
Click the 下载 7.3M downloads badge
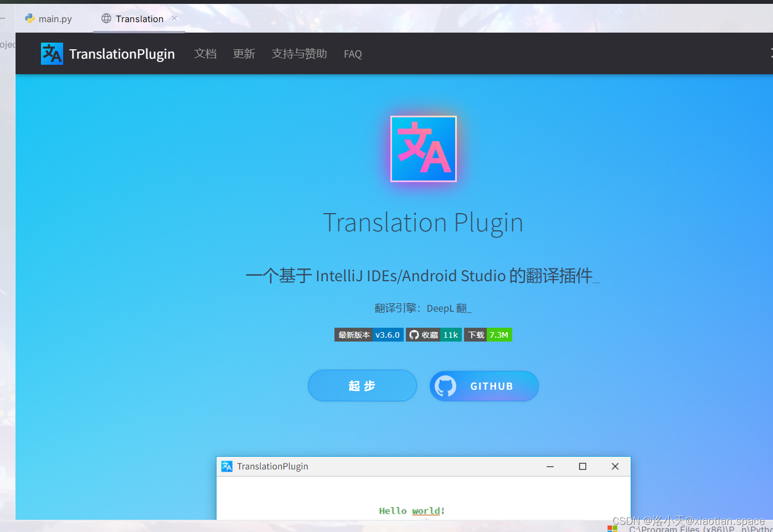[488, 335]
